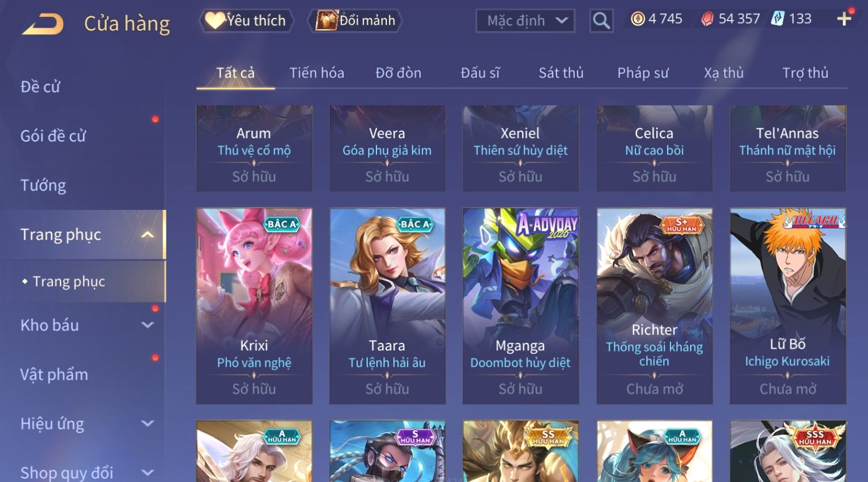Tap the plus icon to add currency
This screenshot has width=868, height=482.
click(x=844, y=19)
